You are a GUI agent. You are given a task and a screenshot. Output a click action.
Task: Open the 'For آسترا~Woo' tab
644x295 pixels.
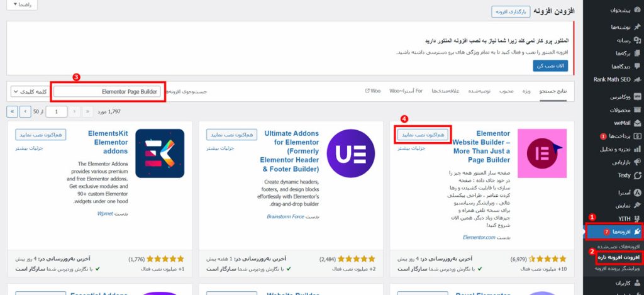(x=406, y=91)
